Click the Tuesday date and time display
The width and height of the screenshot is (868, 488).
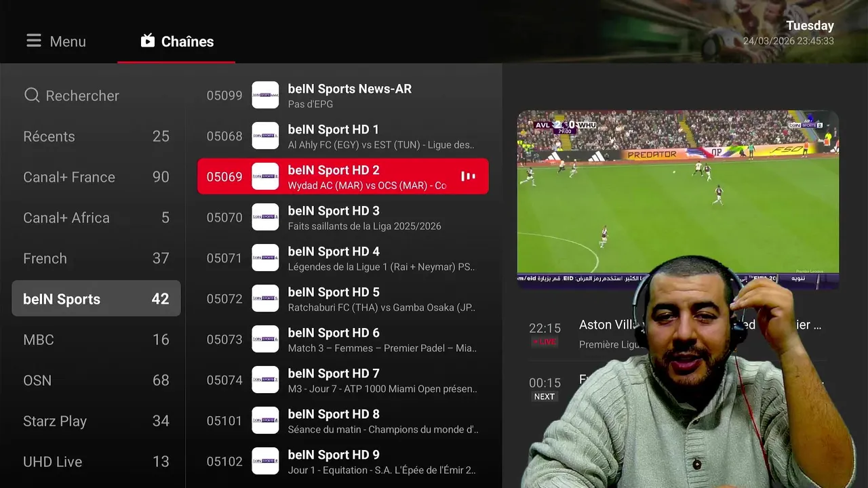point(788,33)
